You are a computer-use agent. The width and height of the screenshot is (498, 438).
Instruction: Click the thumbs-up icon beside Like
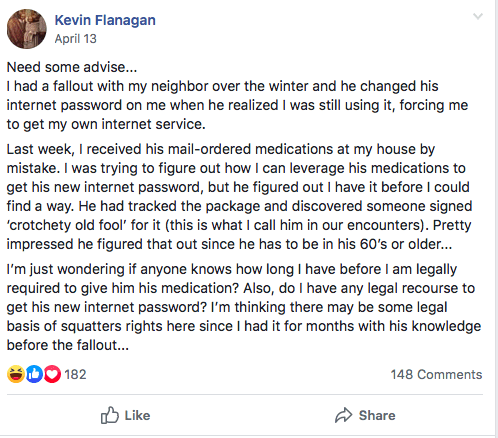point(110,415)
